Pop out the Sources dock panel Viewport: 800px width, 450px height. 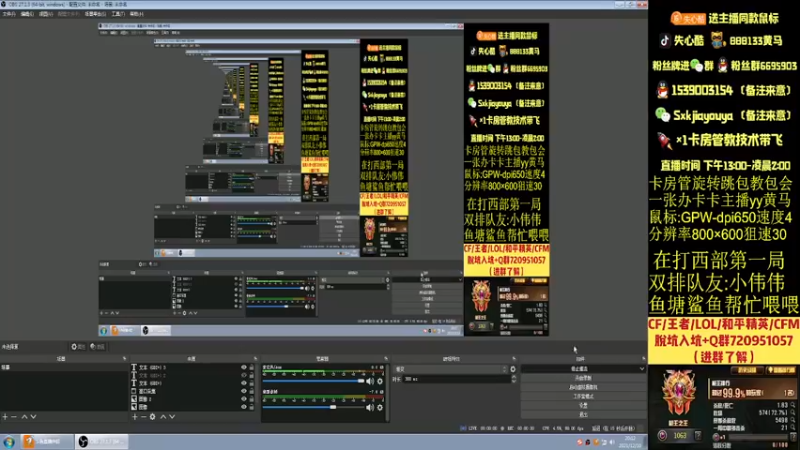click(x=255, y=359)
